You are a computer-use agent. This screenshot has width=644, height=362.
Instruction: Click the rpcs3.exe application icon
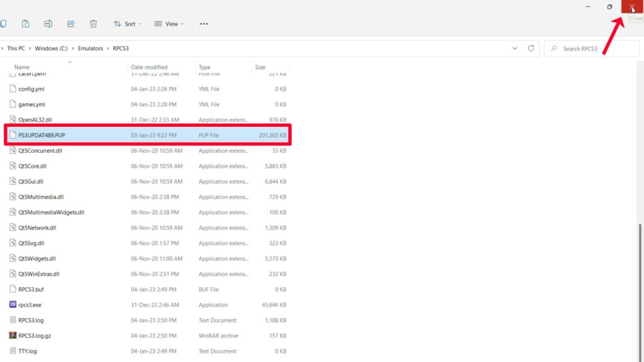(x=13, y=305)
